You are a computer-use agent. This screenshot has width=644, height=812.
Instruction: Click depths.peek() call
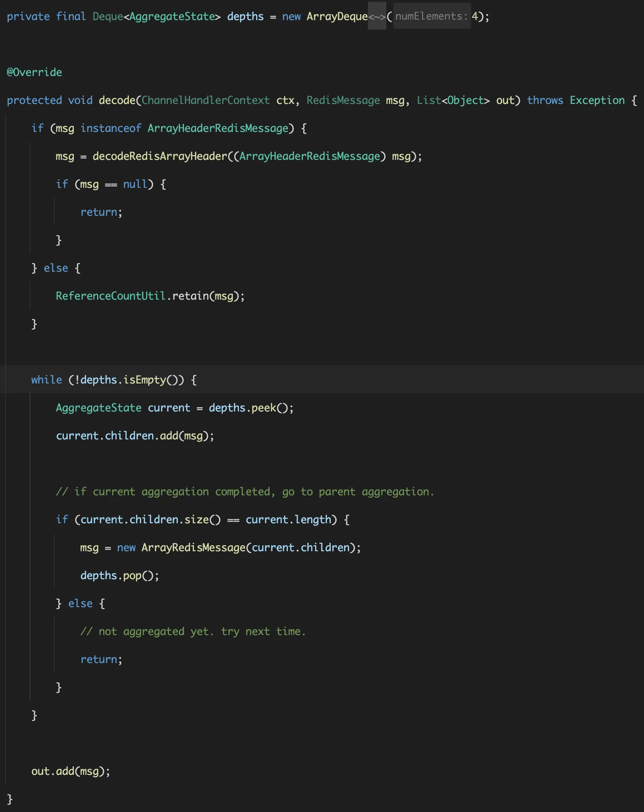click(x=248, y=408)
